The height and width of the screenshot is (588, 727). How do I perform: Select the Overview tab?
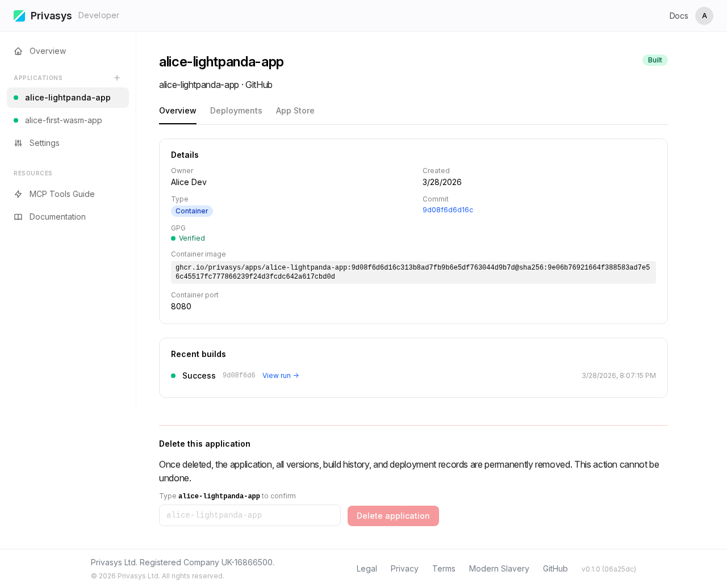[178, 111]
